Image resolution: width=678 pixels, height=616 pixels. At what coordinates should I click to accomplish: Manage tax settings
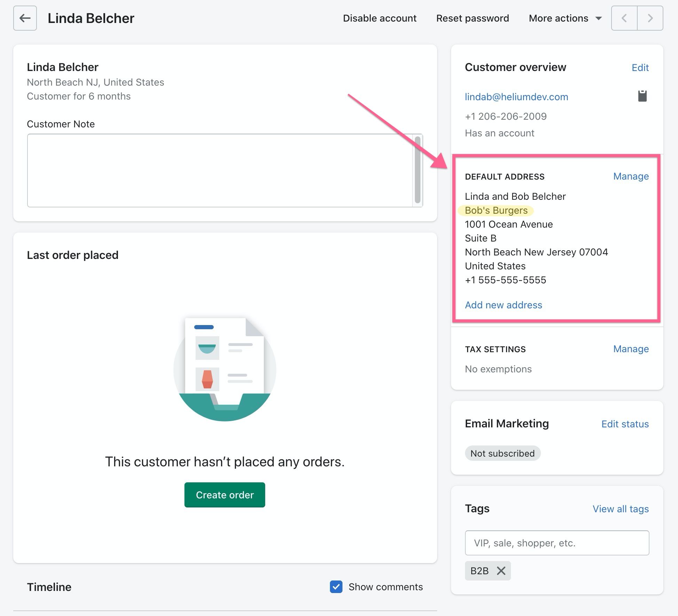tap(631, 349)
